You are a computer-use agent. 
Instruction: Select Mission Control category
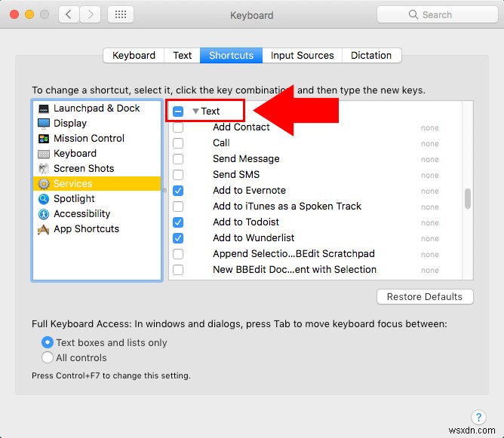(x=97, y=139)
